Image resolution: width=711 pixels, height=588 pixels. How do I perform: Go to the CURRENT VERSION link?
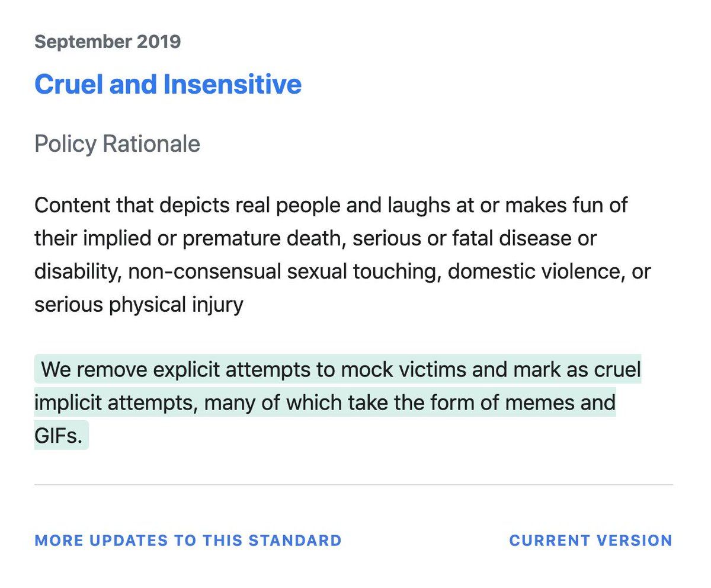coord(591,541)
